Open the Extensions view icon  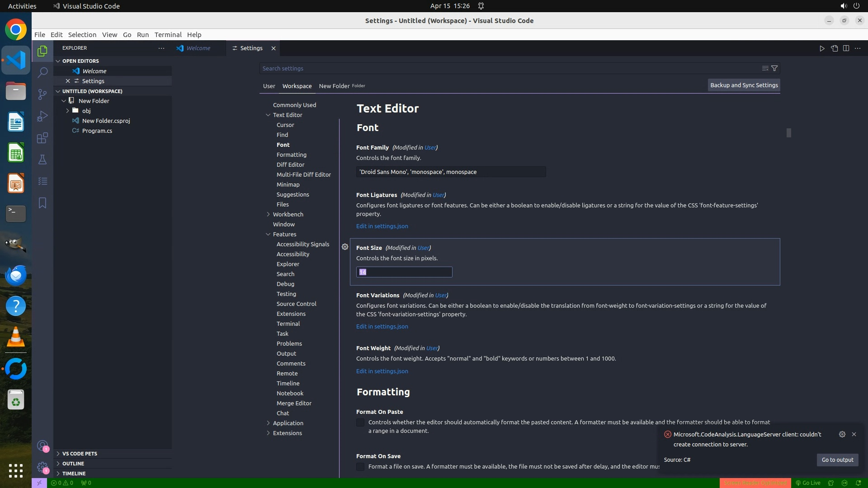coord(42,138)
